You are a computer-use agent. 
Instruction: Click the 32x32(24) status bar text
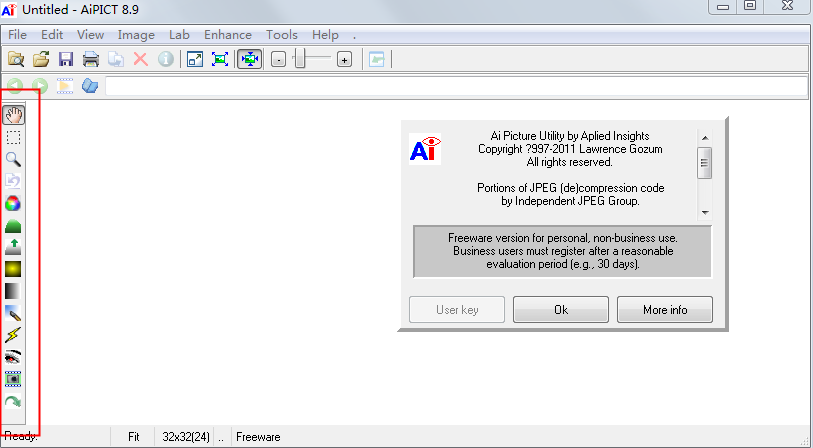pyautogui.click(x=186, y=437)
